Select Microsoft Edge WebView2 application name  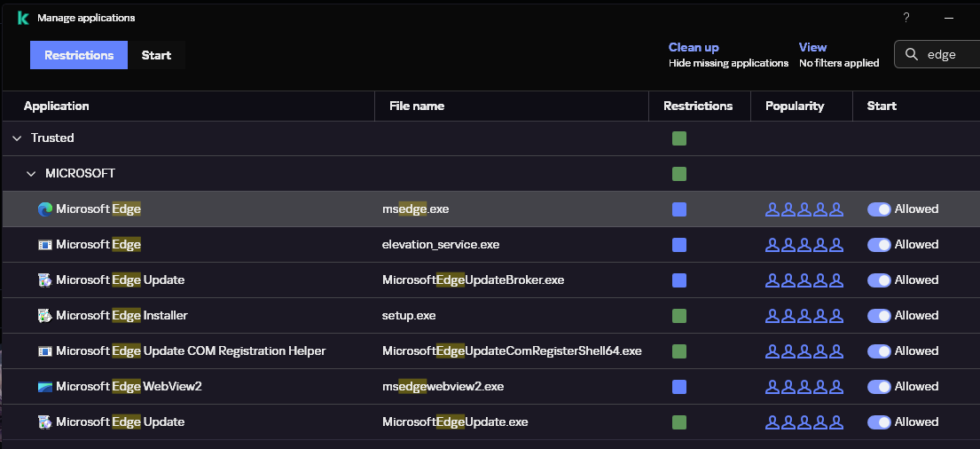(129, 387)
